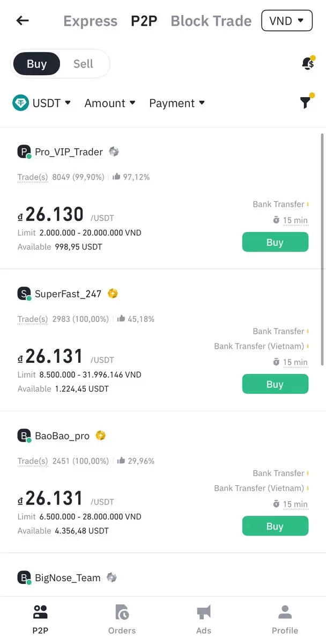Screen dimensions: 326x644
Task: Expand the Amount filter dropdown
Action: tap(110, 103)
